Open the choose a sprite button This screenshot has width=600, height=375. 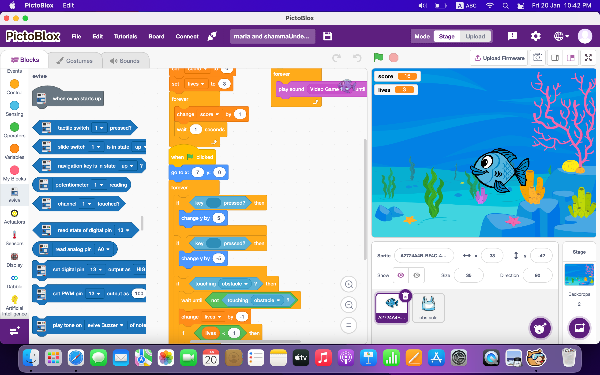(540, 328)
